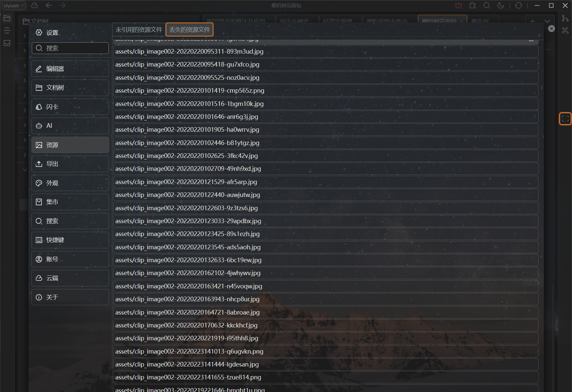The image size is (572, 392).
Task: Select asset clip_image002-20220220162102-4jwhywv.jpg
Action: (326, 273)
